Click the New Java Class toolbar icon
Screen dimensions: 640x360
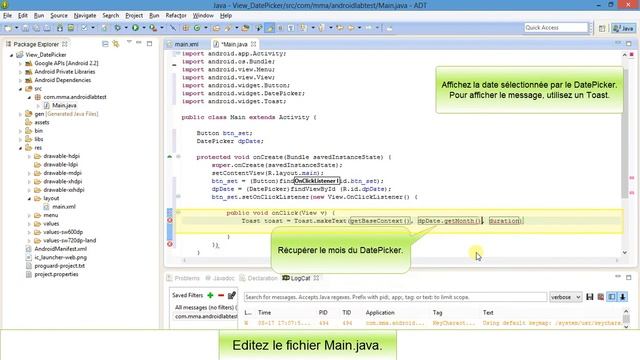pyautogui.click(x=197, y=28)
